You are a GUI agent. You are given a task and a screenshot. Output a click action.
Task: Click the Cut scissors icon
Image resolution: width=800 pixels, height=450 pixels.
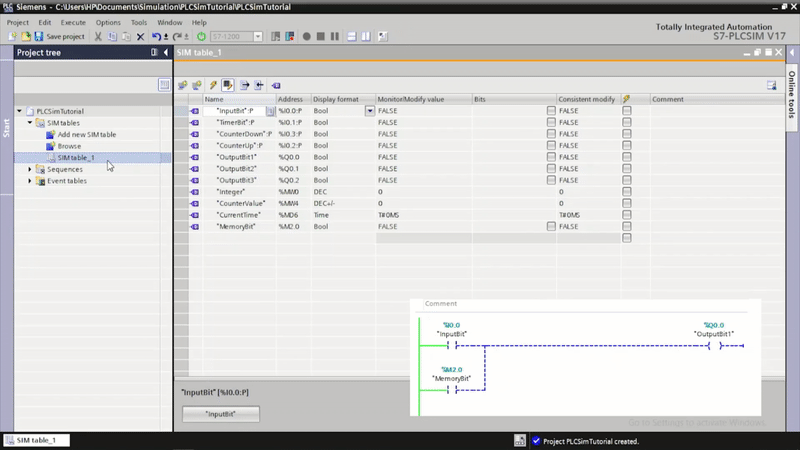click(98, 36)
